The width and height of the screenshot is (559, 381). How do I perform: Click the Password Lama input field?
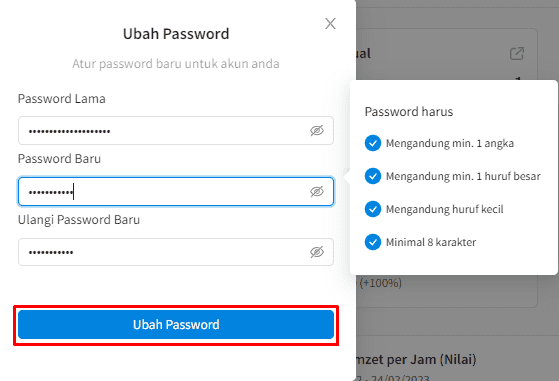176,130
